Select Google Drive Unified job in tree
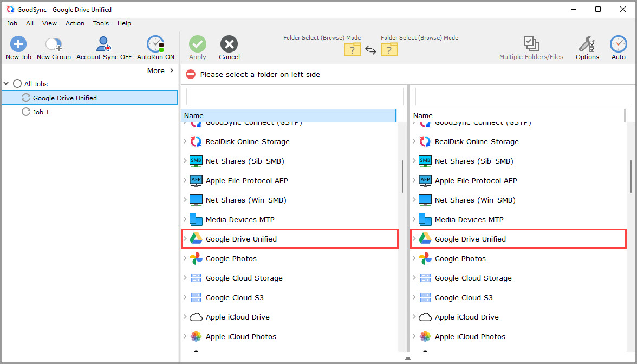 pos(90,97)
